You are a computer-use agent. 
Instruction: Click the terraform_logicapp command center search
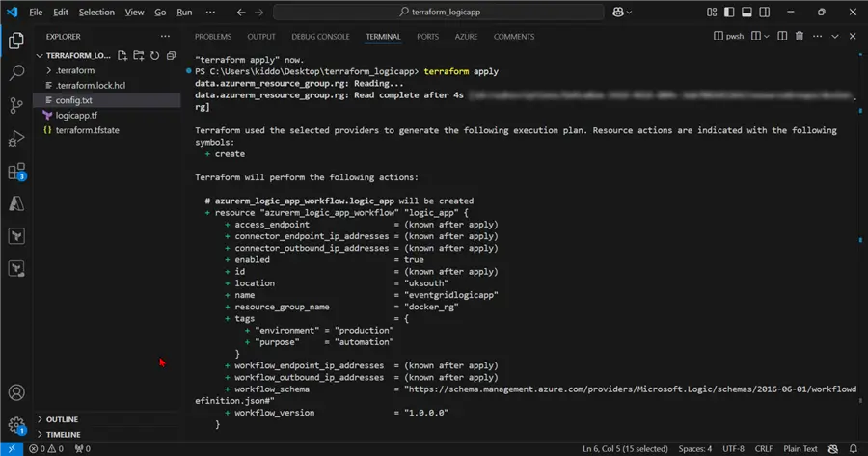[x=439, y=12]
